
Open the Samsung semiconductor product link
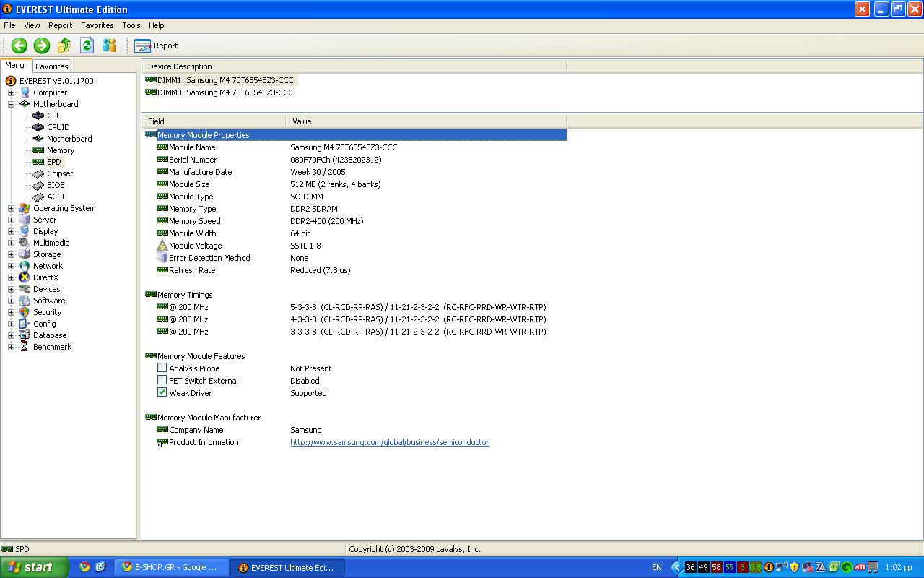[x=390, y=442]
